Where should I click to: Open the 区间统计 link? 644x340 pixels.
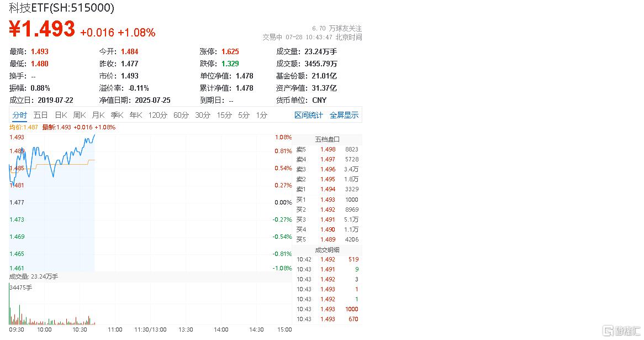point(309,115)
